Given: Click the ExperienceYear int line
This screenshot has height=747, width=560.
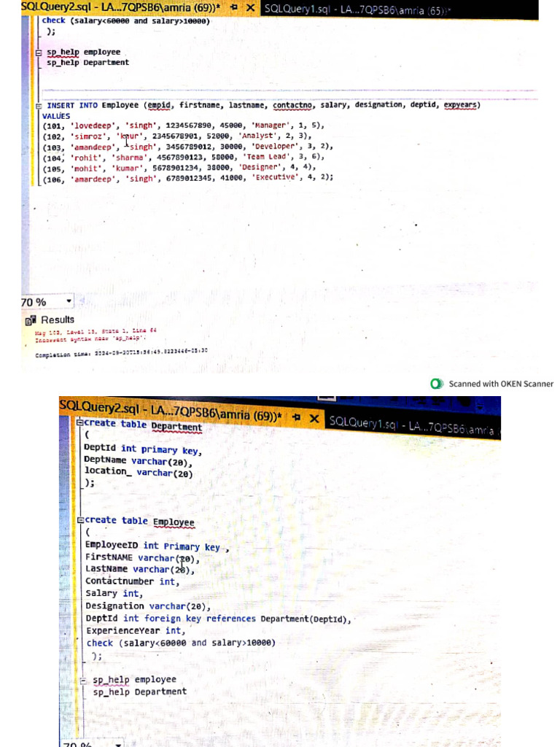Looking at the screenshot, I should (136, 630).
